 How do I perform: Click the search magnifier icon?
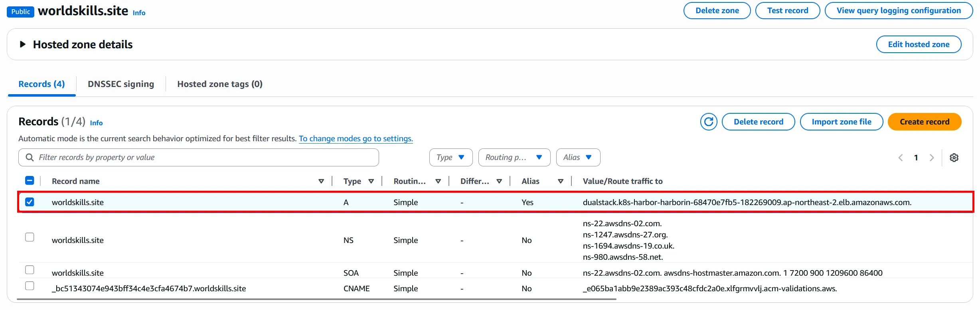tap(30, 158)
